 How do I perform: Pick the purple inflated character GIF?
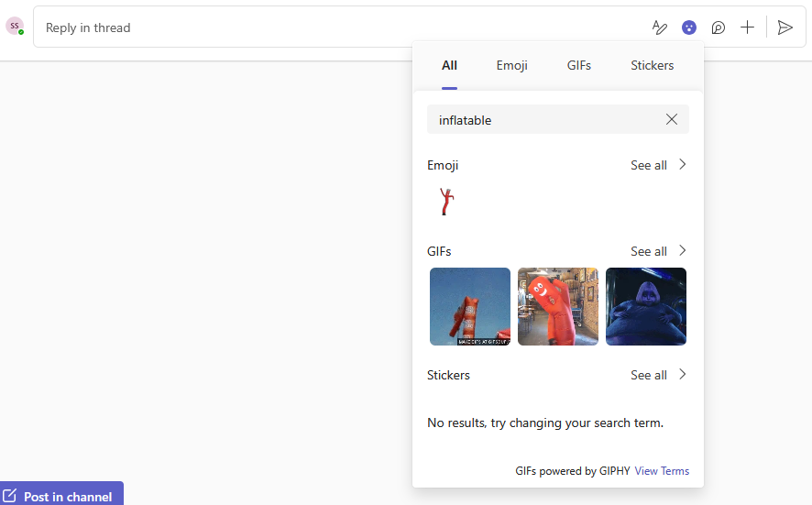pos(646,306)
